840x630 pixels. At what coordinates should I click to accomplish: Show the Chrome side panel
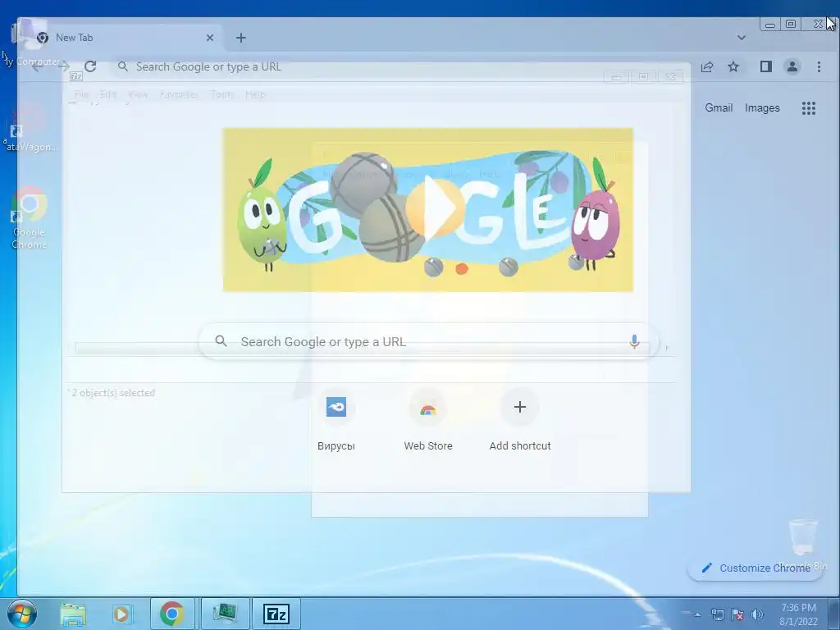pyautogui.click(x=766, y=66)
